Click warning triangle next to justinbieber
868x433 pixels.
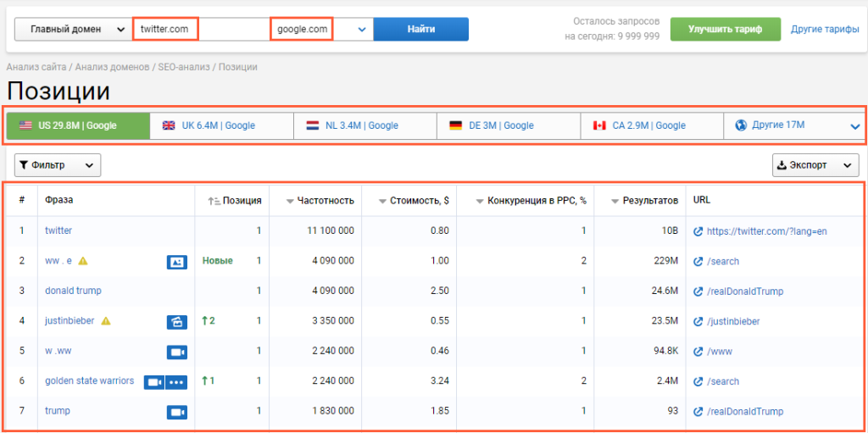click(106, 320)
